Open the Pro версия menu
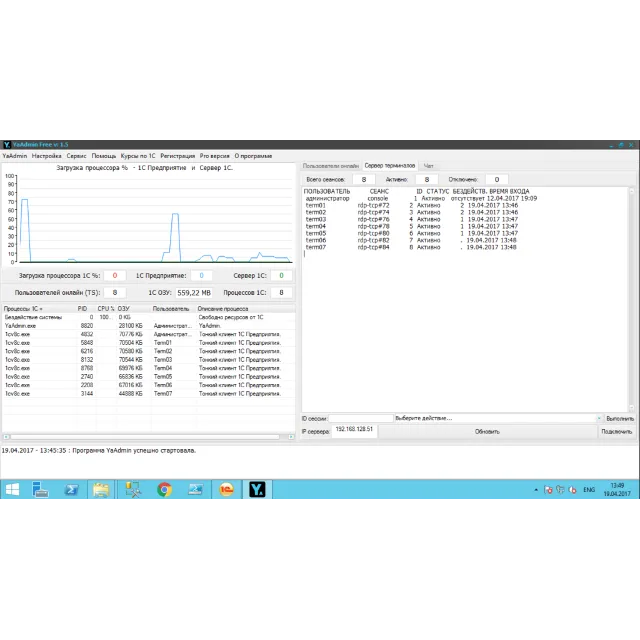The height and width of the screenshot is (640, 640). pos(214,156)
